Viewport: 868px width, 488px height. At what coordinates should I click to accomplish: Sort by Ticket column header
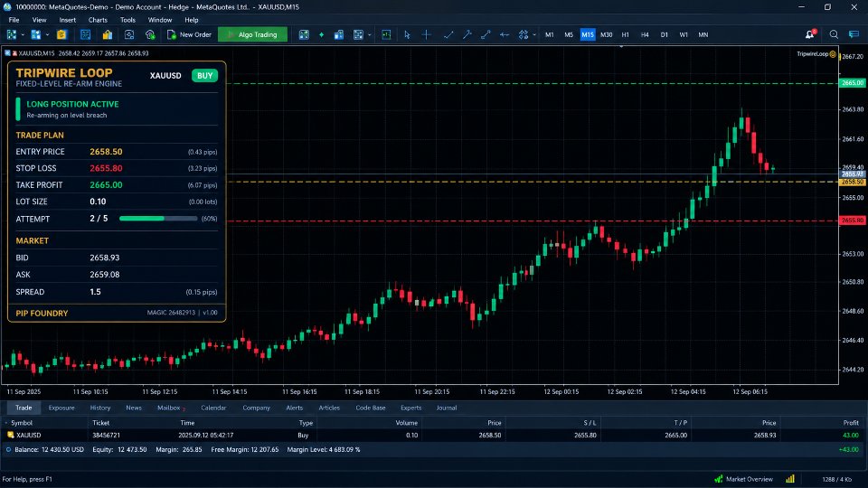(100, 423)
